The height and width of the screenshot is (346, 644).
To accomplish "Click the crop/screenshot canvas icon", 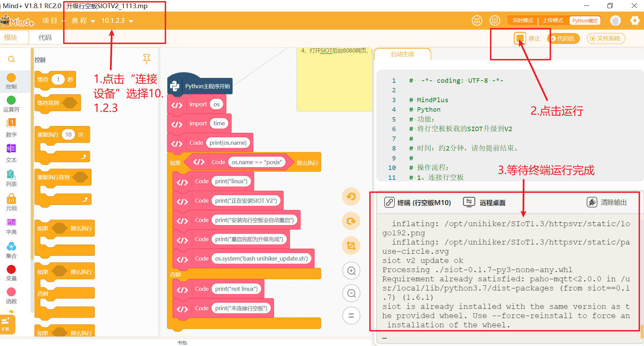I will tap(351, 246).
